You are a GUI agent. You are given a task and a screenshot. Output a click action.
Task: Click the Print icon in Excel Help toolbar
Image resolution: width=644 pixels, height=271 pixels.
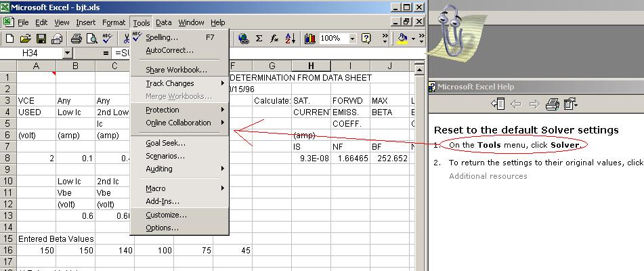(x=553, y=104)
